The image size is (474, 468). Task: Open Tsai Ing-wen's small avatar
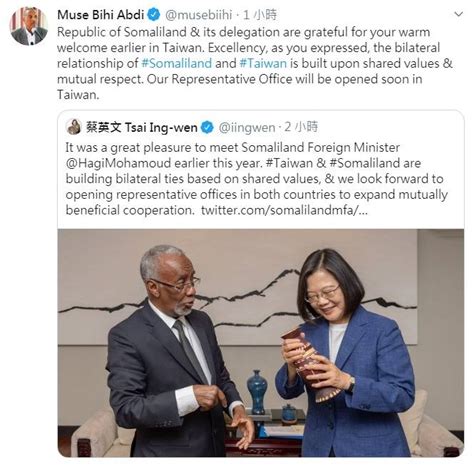click(x=74, y=127)
